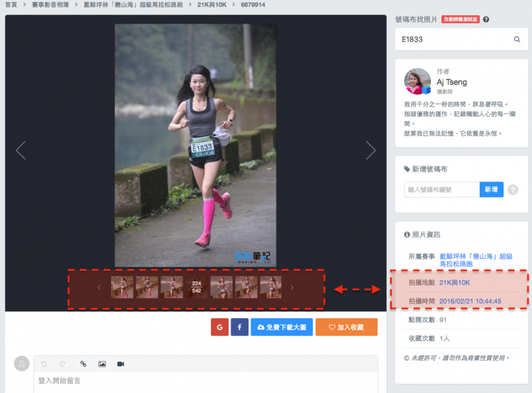Viewport: 532px width, 393px height.
Task: Click the 免費下載大圖 download button
Action: click(282, 327)
